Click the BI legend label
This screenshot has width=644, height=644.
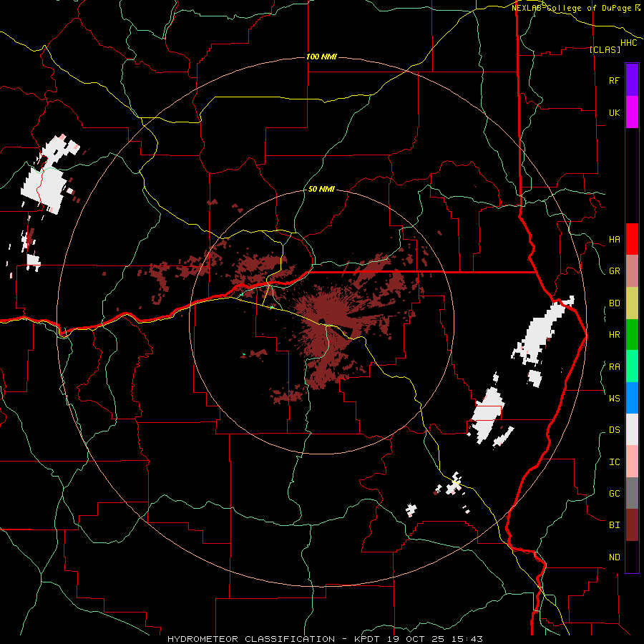614,525
